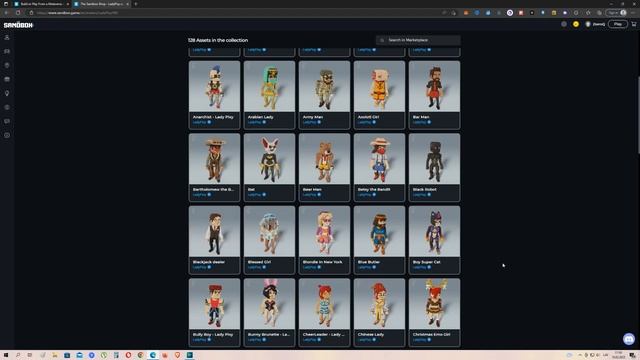Open the Bat character thumbnail

coord(269,159)
